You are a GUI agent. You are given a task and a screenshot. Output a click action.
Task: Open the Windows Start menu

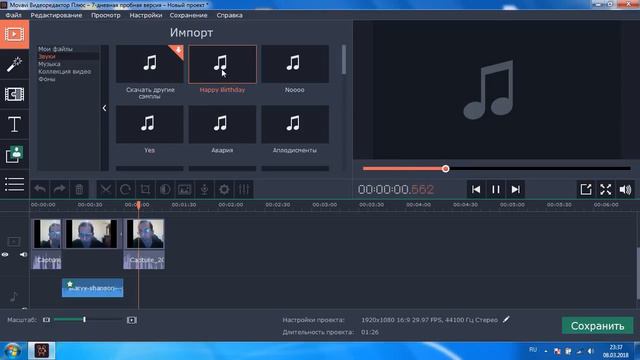click(12, 351)
